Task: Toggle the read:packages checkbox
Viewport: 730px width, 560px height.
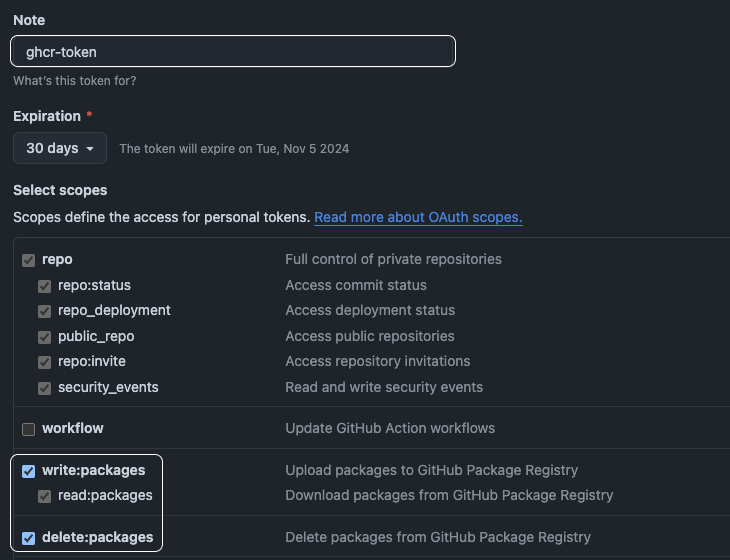Action: 44,496
